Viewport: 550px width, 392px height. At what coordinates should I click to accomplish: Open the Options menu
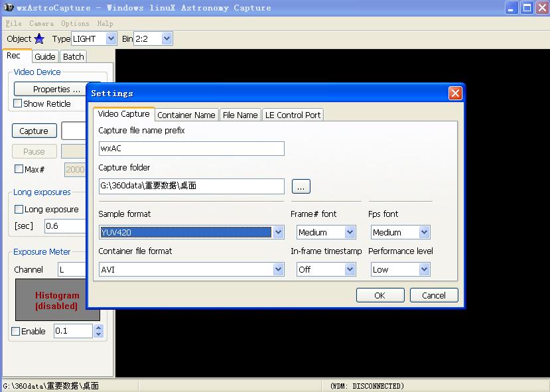pos(75,23)
